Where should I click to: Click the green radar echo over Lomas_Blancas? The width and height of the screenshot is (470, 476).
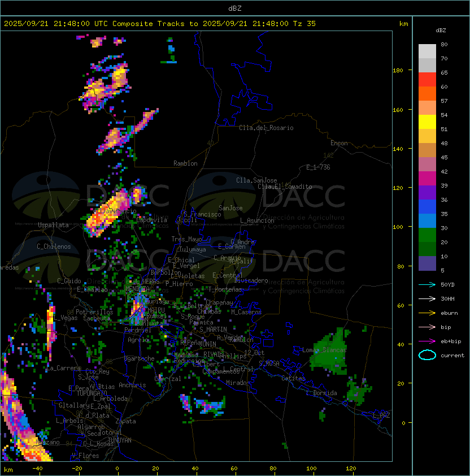(x=330, y=352)
